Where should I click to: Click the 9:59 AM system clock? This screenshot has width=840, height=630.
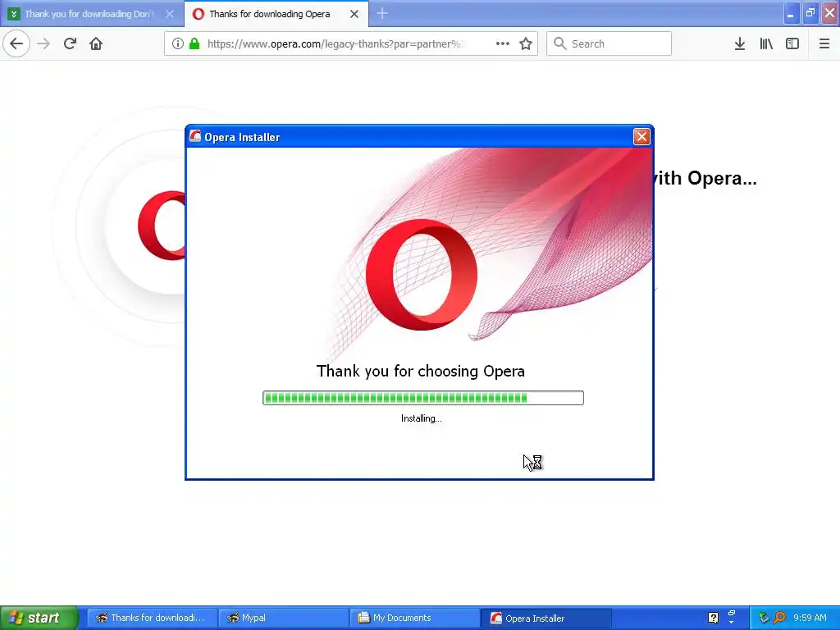(810, 618)
